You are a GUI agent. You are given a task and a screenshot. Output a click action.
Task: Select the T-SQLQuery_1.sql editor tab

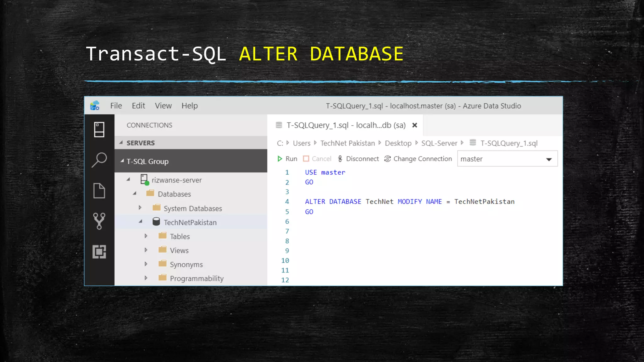[346, 125]
